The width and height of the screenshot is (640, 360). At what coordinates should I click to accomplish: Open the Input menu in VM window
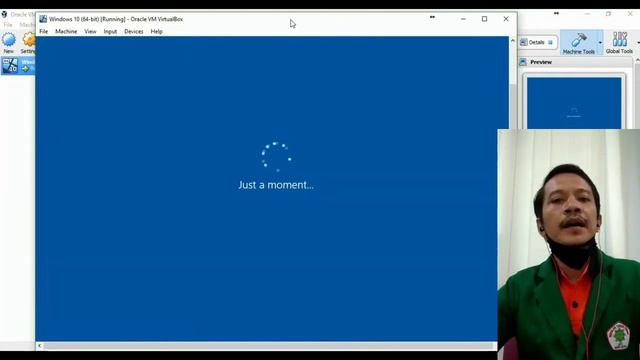[110, 31]
